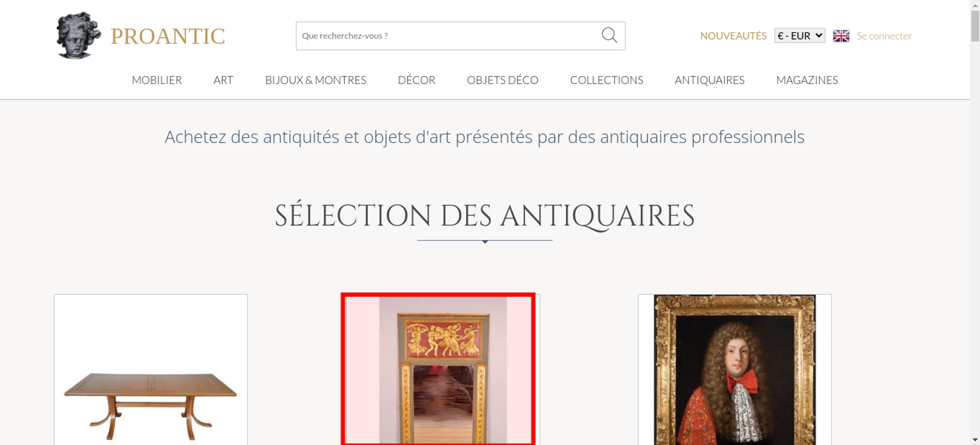The image size is (980, 445).
Task: Open the Mobilier menu
Action: click(x=157, y=80)
